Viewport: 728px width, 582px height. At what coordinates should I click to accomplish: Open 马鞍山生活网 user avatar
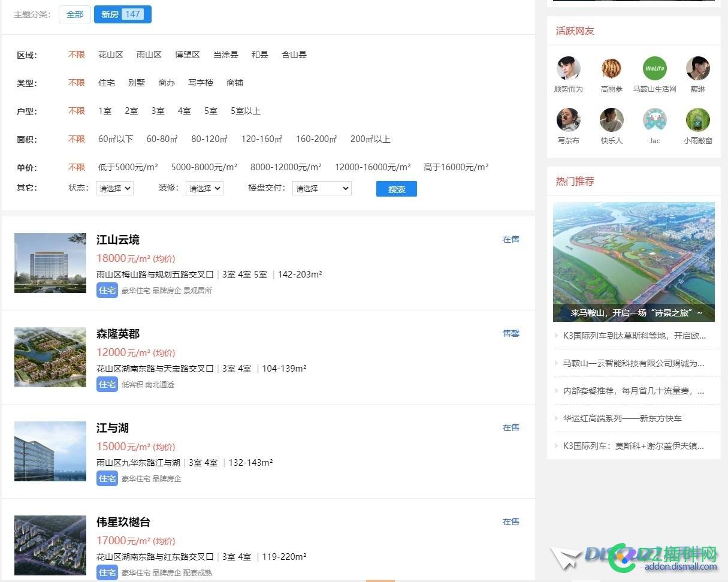click(x=654, y=68)
